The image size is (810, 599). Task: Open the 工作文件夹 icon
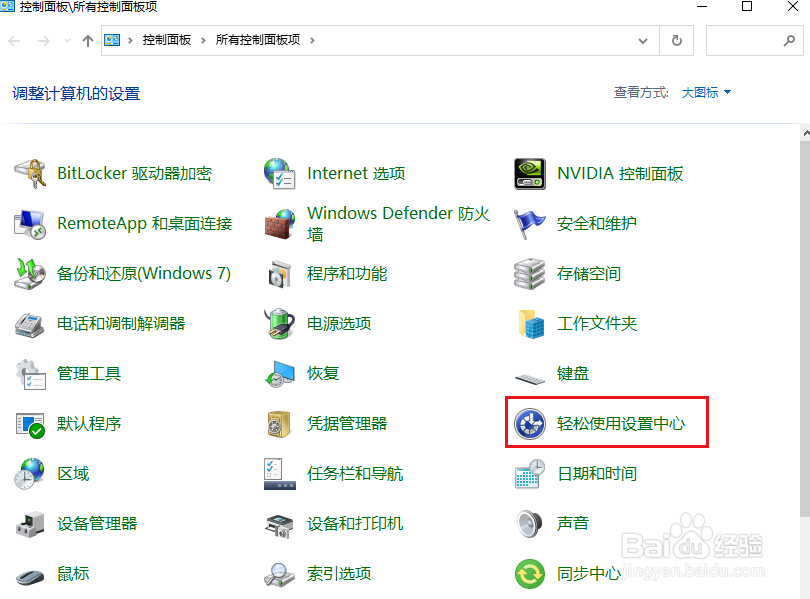pos(530,324)
